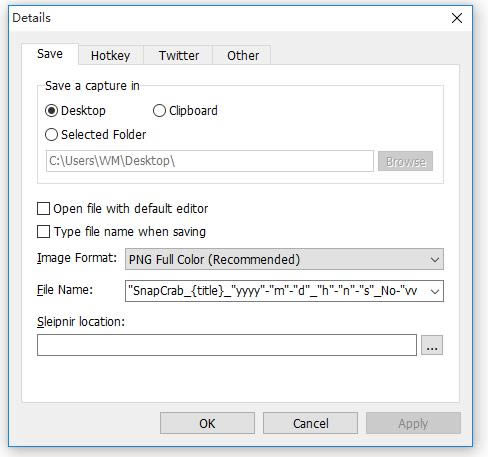Screen dimensions: 488x457
Task: Switch to the Hotkey tab
Action: click(111, 55)
